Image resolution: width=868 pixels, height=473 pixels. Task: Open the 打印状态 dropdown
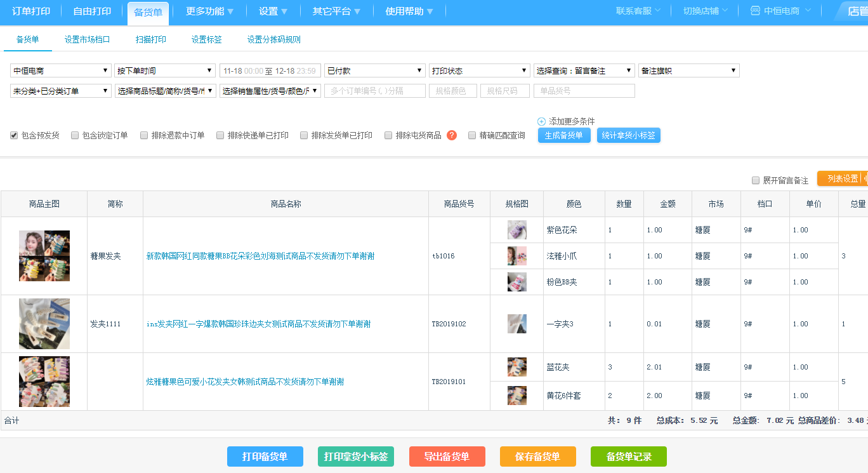(480, 70)
